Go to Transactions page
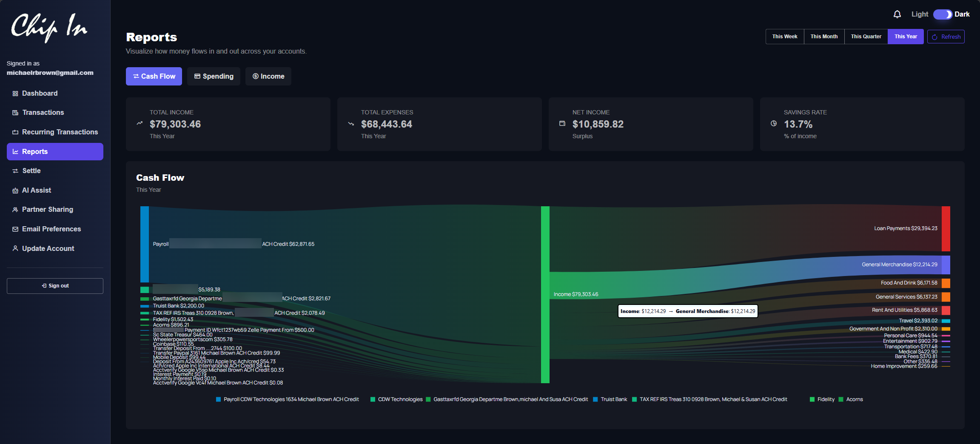 (55, 113)
